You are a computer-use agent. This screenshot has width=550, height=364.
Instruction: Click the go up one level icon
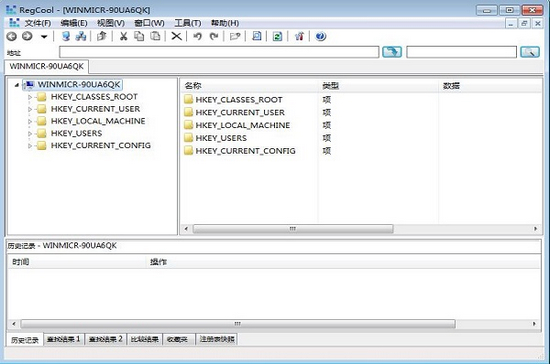pyautogui.click(x=102, y=36)
